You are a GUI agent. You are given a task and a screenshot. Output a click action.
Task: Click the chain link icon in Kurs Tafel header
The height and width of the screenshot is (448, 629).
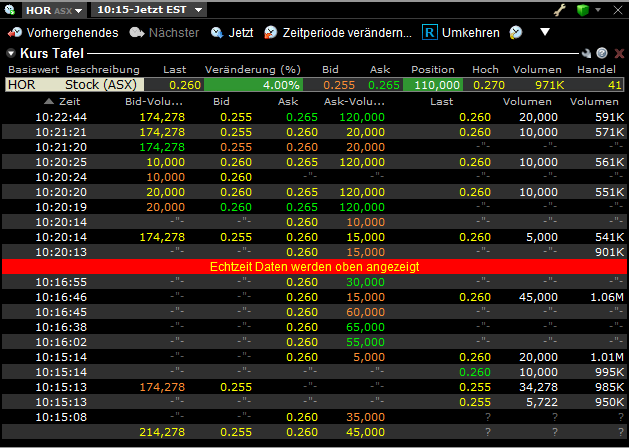(x=586, y=53)
